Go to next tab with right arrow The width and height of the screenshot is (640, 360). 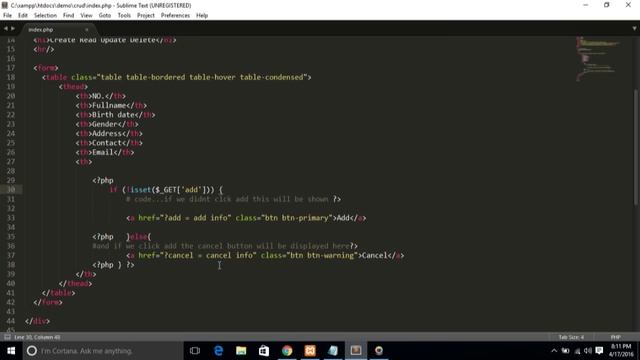pyautogui.click(x=13, y=29)
